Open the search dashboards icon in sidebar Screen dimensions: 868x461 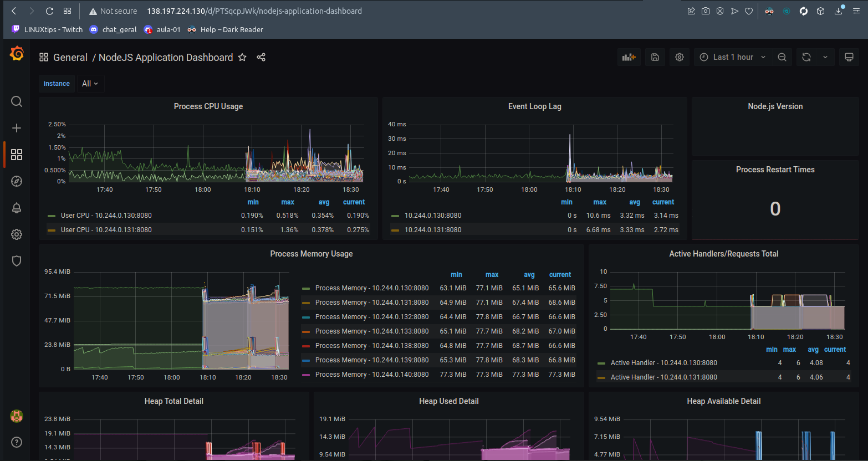pyautogui.click(x=17, y=101)
